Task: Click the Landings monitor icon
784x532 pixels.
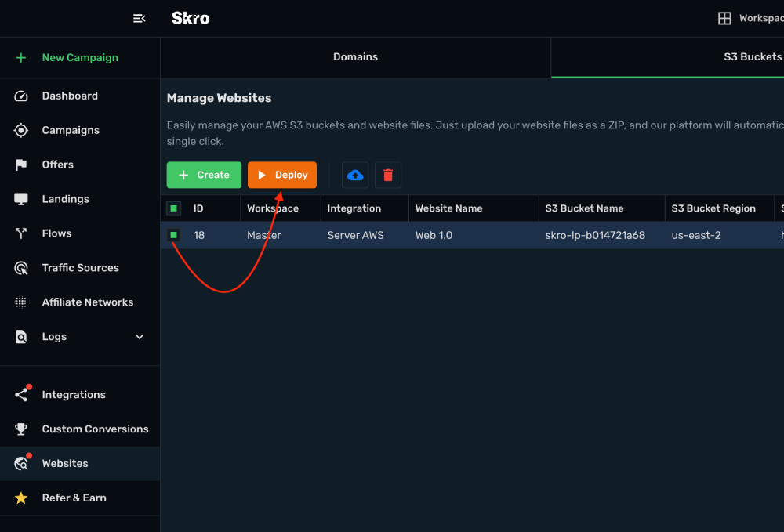Action: click(x=21, y=199)
